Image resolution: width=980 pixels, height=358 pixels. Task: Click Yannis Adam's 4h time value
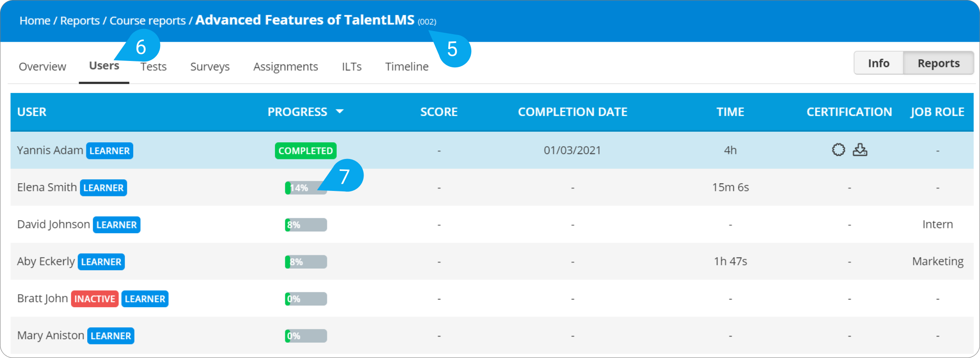731,150
